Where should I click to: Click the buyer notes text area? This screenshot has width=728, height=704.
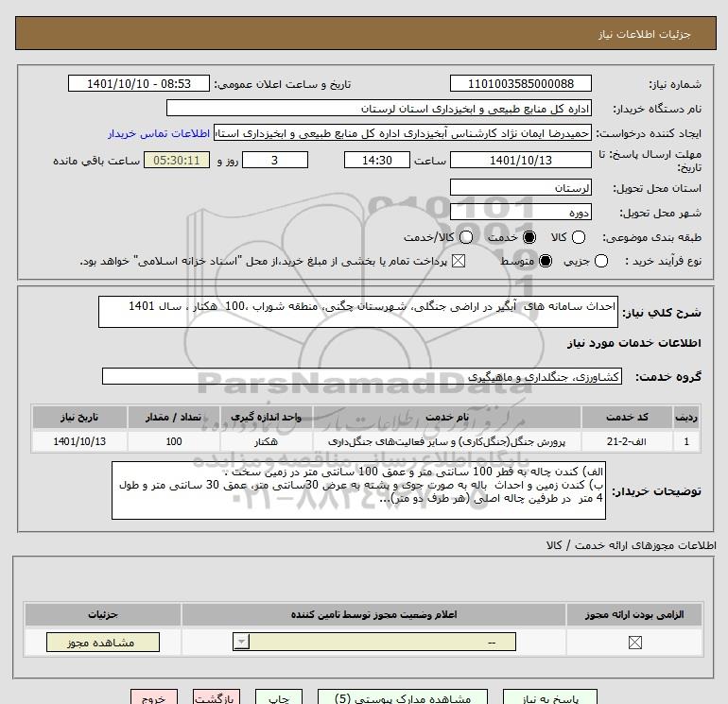358,490
